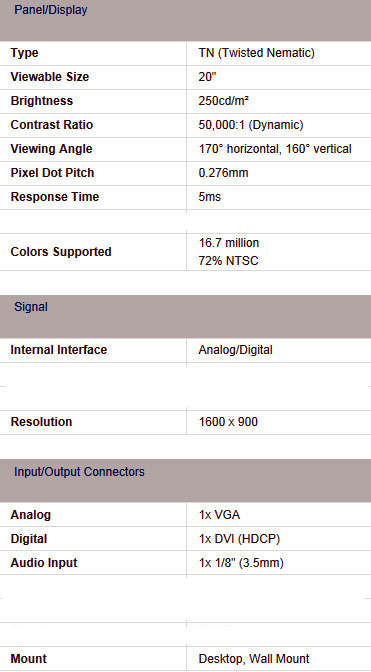Select the 1x DVI (HDCP) value
371x672 pixels.
[x=239, y=539]
